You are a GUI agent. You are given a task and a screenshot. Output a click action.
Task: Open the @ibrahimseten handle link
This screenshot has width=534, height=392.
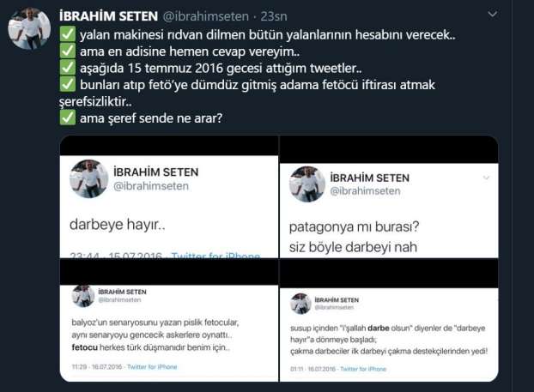[206, 16]
